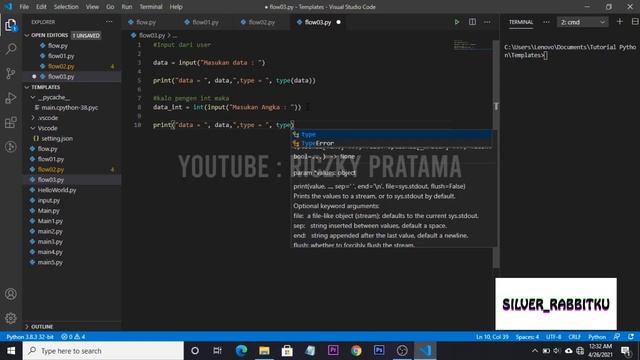
Task: Open main.cpython-38.pyc file
Action: click(x=69, y=108)
